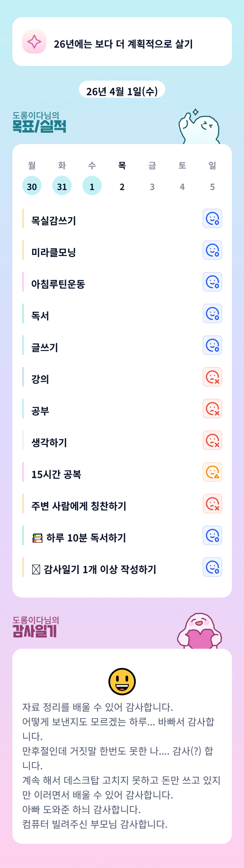
Task: Tap the blue smiley status for 미라클모닝
Action: tap(212, 250)
